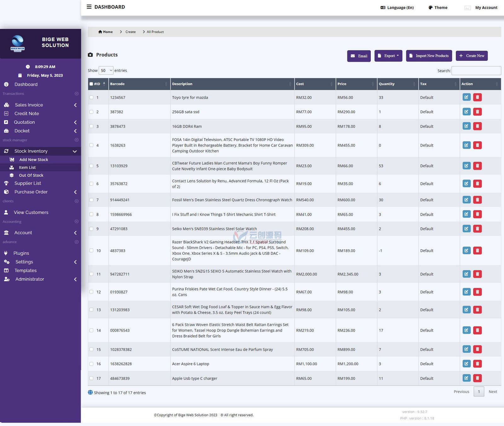Delete the Acer Aspire 6 Laptop row
504x426 pixels.
click(478, 364)
